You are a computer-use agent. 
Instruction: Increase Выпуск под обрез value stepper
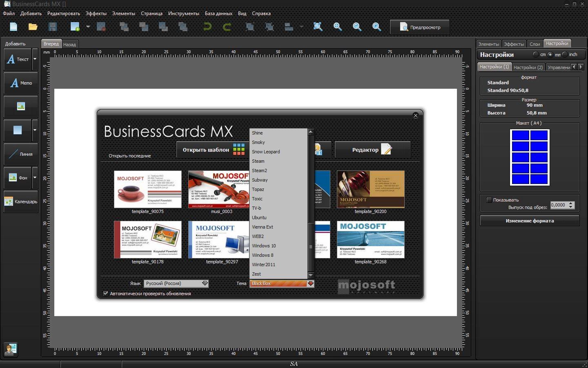[x=571, y=203]
